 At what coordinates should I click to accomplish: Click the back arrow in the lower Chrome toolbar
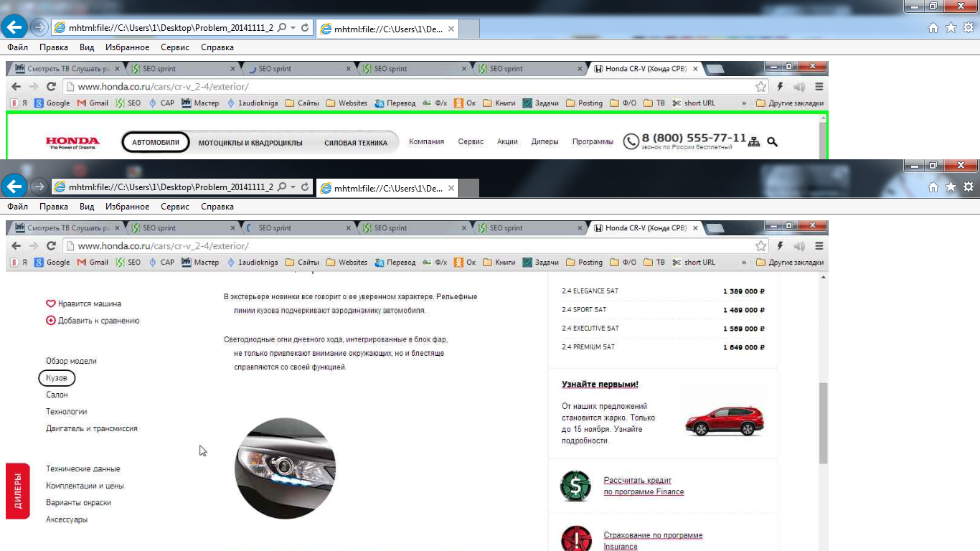[x=17, y=245]
